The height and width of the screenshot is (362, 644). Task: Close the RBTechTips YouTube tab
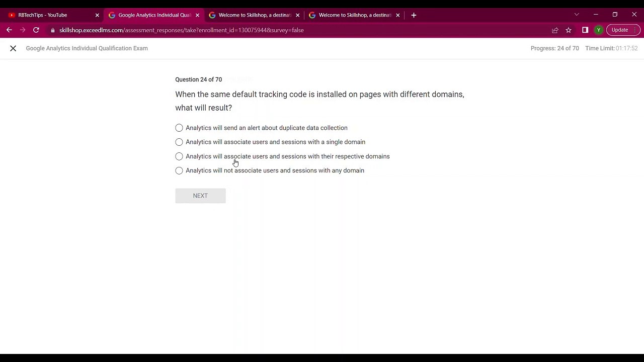point(97,15)
